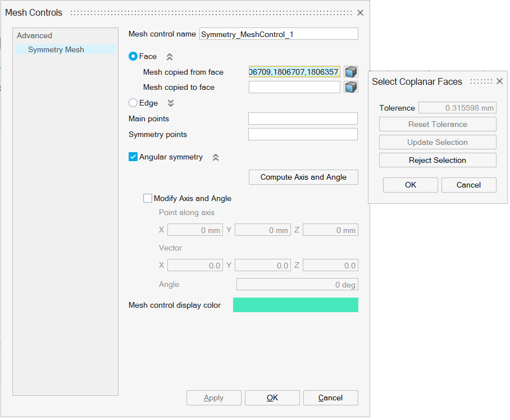
Task: Close the Select Coplanar Faces panel
Action: tap(499, 81)
